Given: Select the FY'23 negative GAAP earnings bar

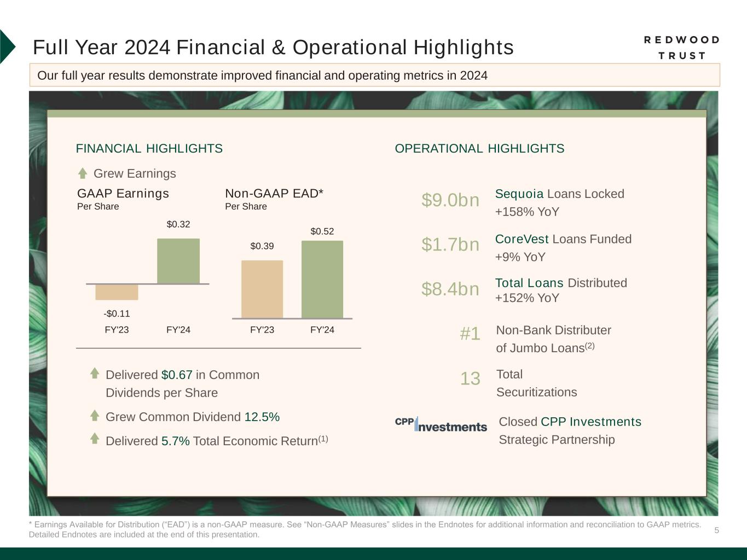Looking at the screenshot, I should click(117, 292).
